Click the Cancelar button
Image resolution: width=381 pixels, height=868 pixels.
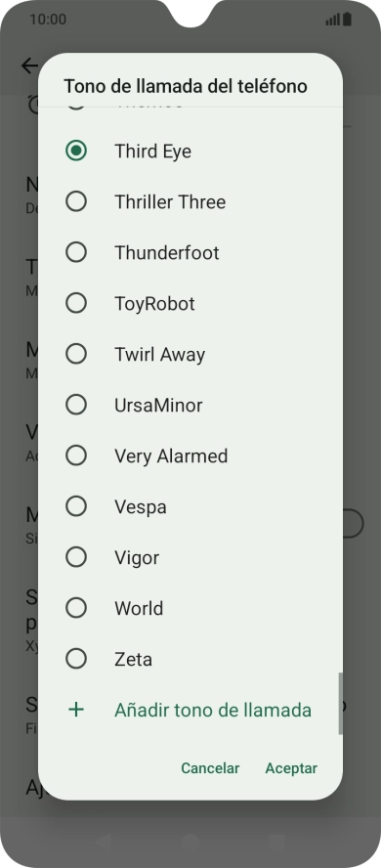(x=210, y=768)
